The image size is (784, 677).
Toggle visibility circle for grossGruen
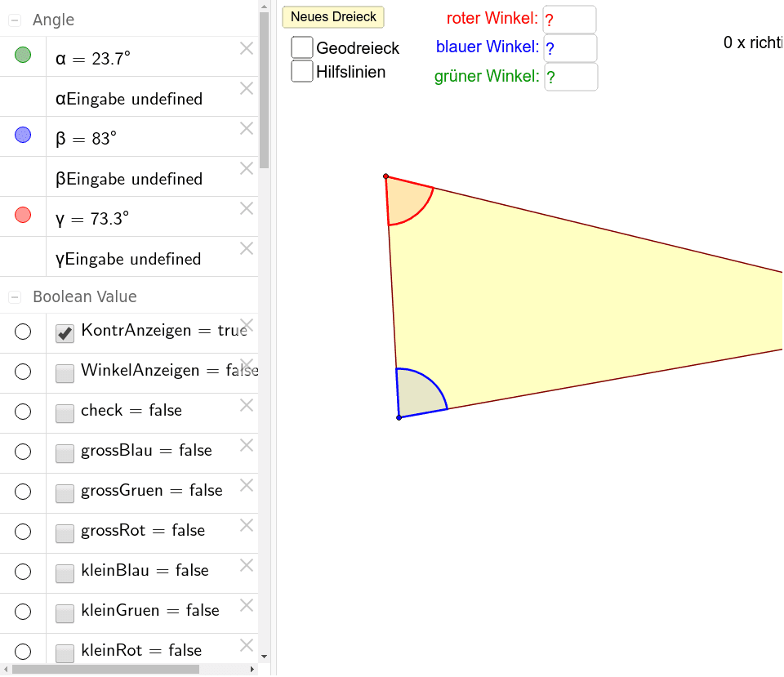(23, 492)
